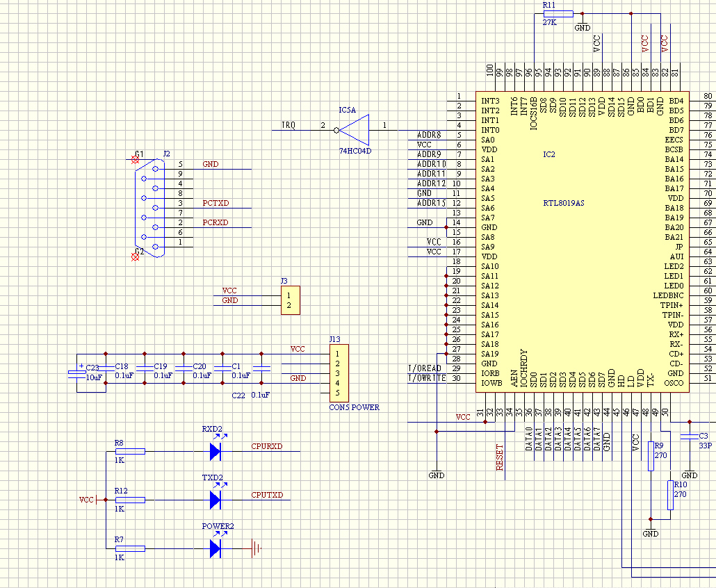Viewport: 716px width, 588px height.
Task: Click the INT0 pin name
Action: point(490,130)
